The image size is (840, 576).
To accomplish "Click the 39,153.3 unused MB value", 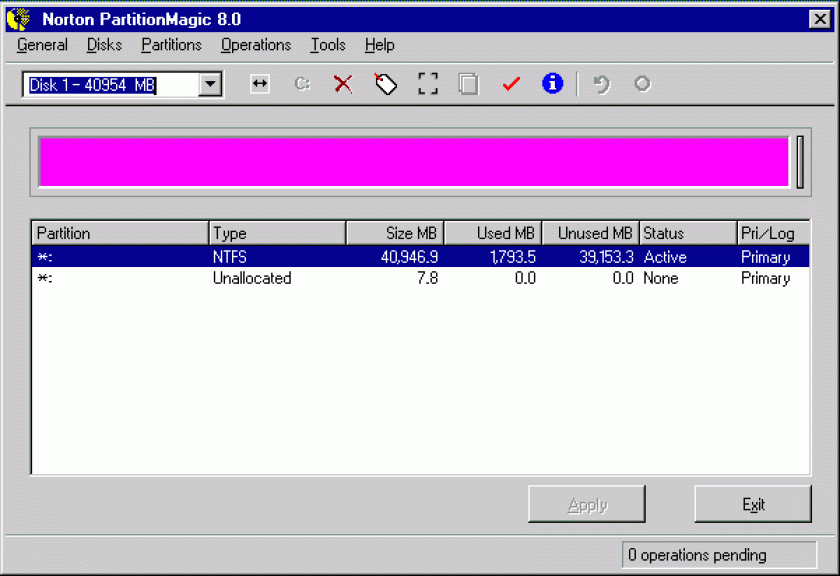I will (606, 257).
